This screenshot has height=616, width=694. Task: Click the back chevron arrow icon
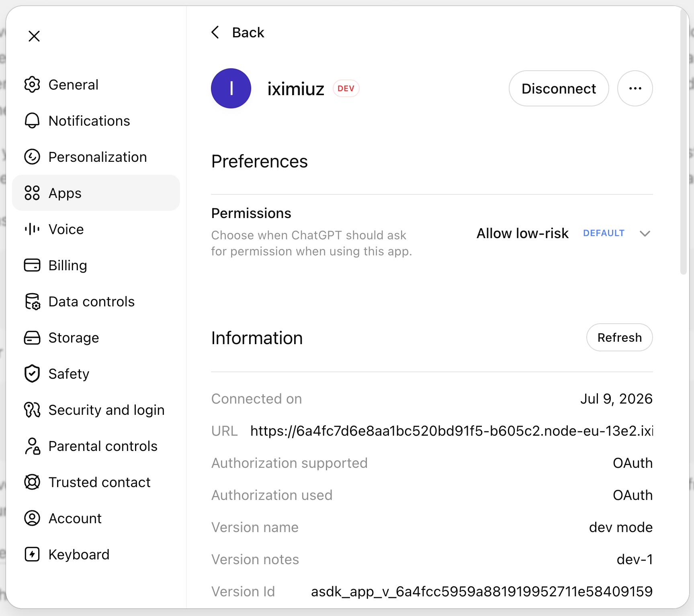[x=215, y=33]
